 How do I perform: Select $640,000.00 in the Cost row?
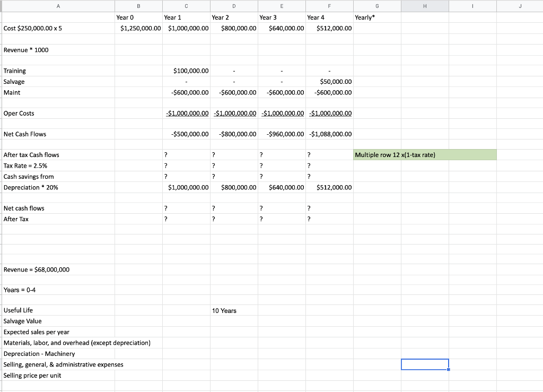282,29
